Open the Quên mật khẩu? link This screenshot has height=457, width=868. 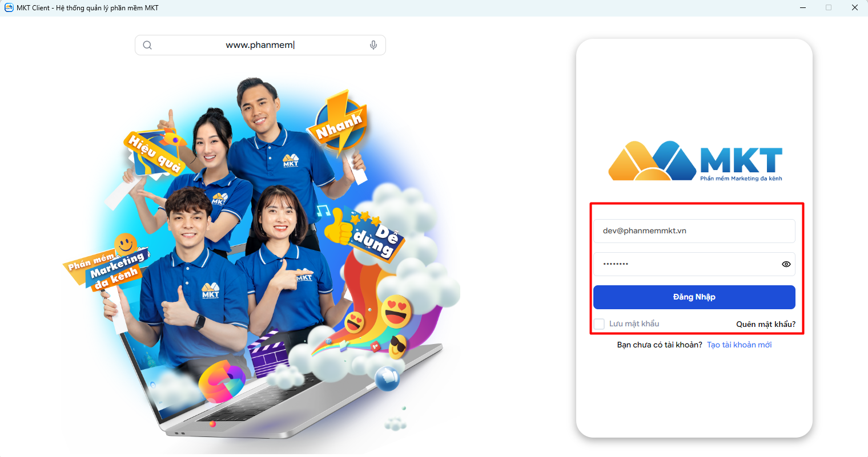point(766,324)
